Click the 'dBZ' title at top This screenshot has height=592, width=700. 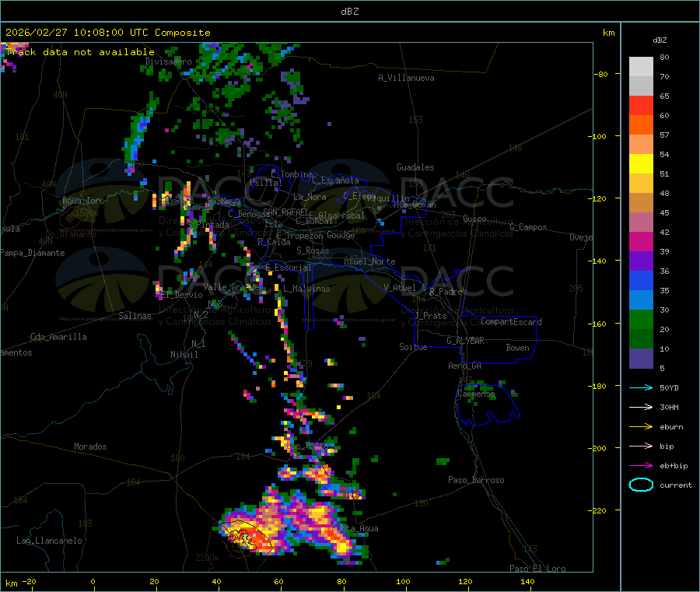click(349, 12)
